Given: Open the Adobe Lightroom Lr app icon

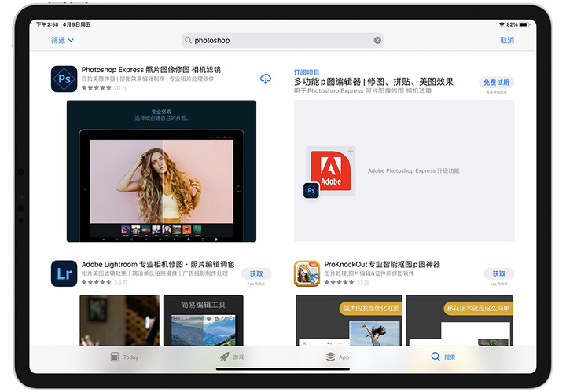Looking at the screenshot, I should [64, 273].
